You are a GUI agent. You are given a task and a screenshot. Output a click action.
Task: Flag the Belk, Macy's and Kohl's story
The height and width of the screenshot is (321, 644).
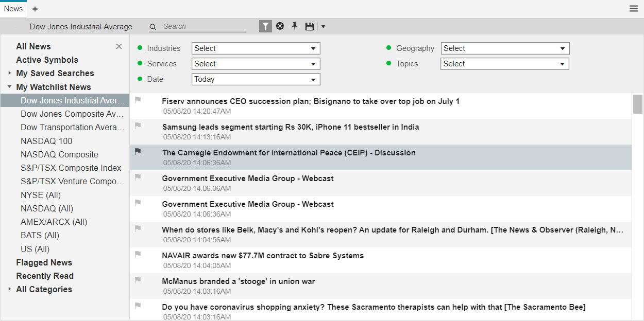(138, 229)
